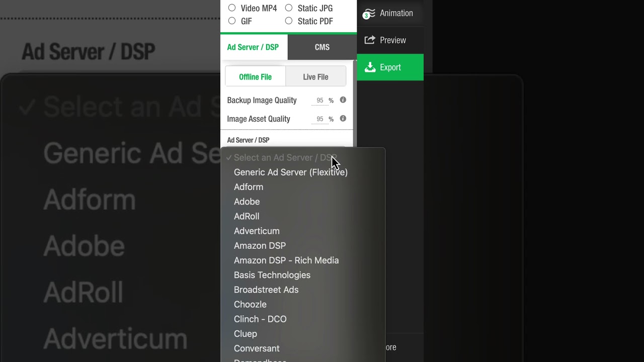Choose Adobe from the dropdown list
Viewport: 644px width, 362px height.
click(x=303, y=201)
